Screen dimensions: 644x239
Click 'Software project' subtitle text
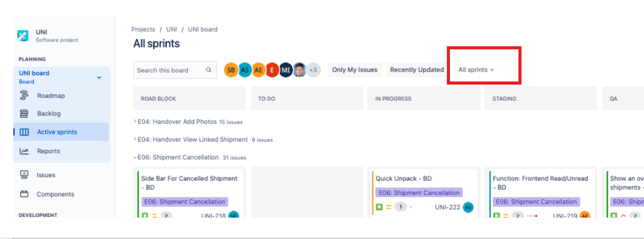pyautogui.click(x=57, y=40)
